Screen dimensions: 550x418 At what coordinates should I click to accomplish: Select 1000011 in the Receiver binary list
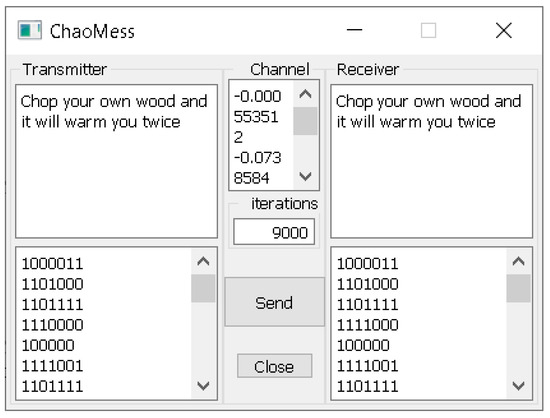367,263
